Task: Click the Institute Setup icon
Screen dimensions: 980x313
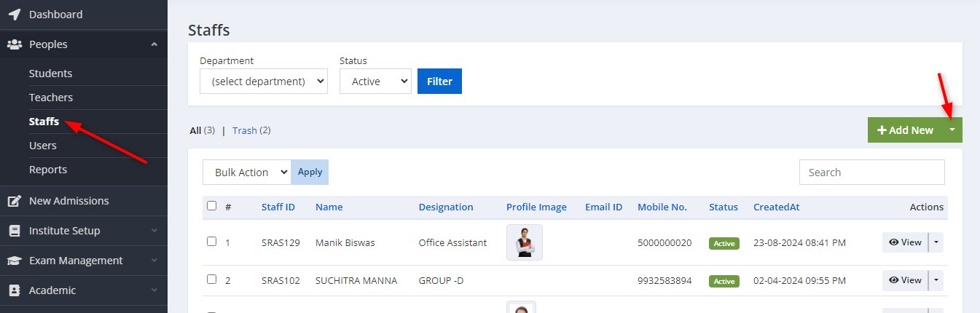Action: click(15, 231)
